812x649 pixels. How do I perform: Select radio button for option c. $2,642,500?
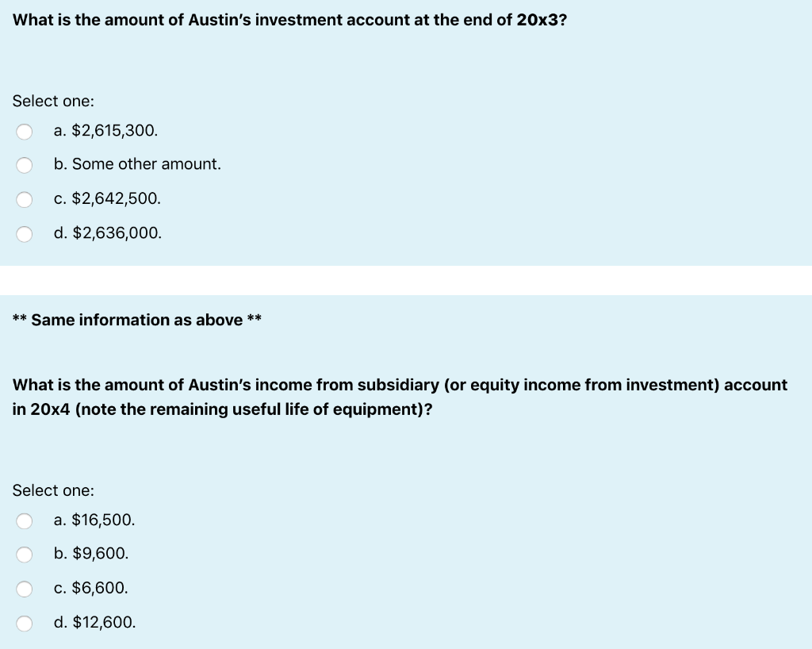[x=24, y=199]
